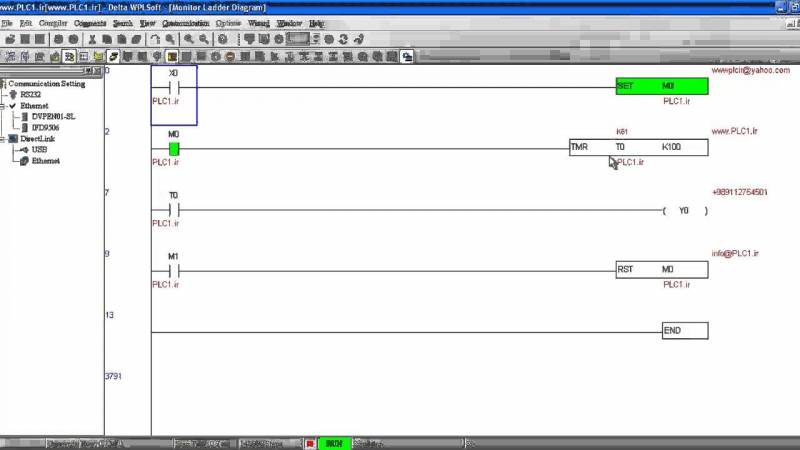Click the Copy icon beside the scissors
The height and width of the screenshot is (450, 800).
pos(107,39)
